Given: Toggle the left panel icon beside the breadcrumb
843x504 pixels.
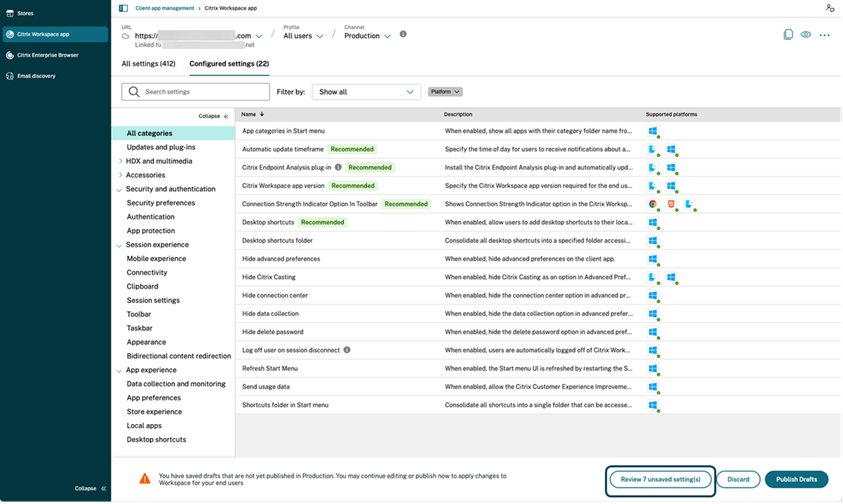Looking at the screenshot, I should tap(123, 8).
